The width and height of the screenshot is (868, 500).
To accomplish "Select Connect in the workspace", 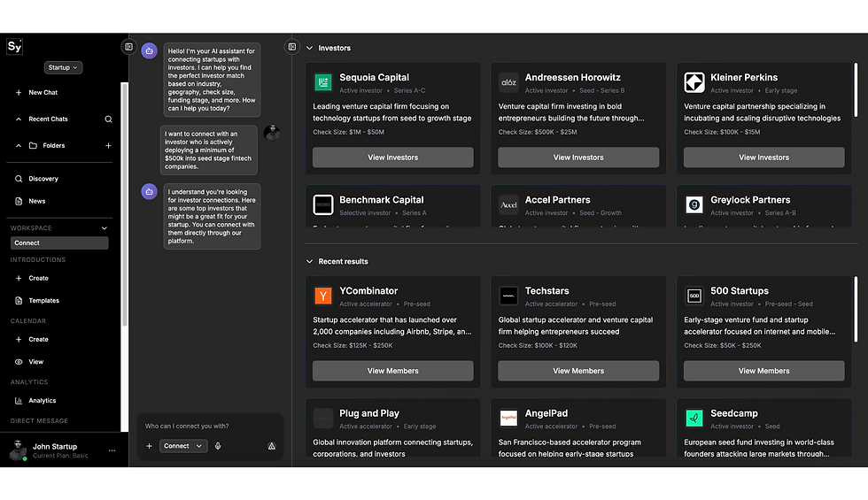I will pos(59,242).
